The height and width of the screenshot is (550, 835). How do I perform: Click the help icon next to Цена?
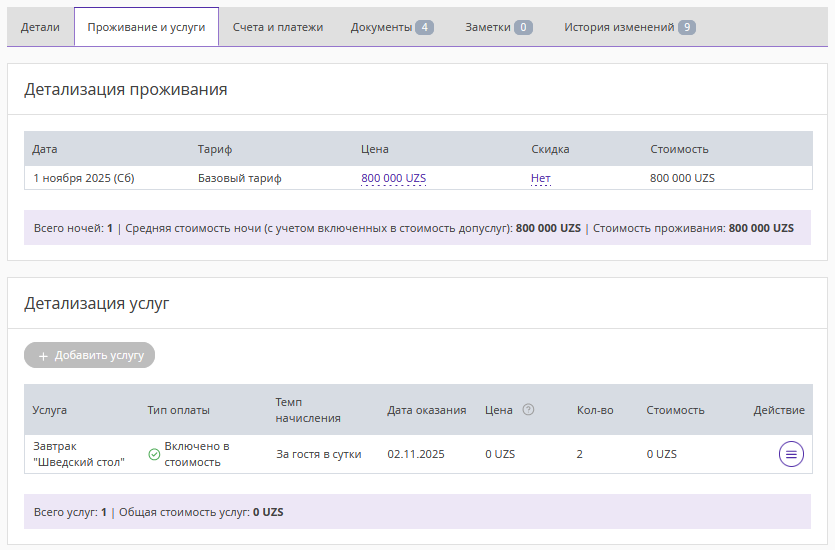click(x=528, y=409)
